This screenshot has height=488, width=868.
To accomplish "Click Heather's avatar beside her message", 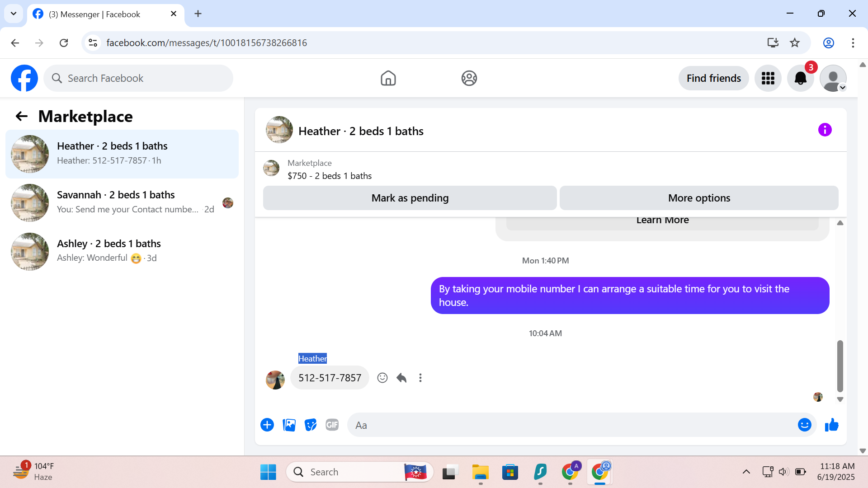I will point(275,380).
